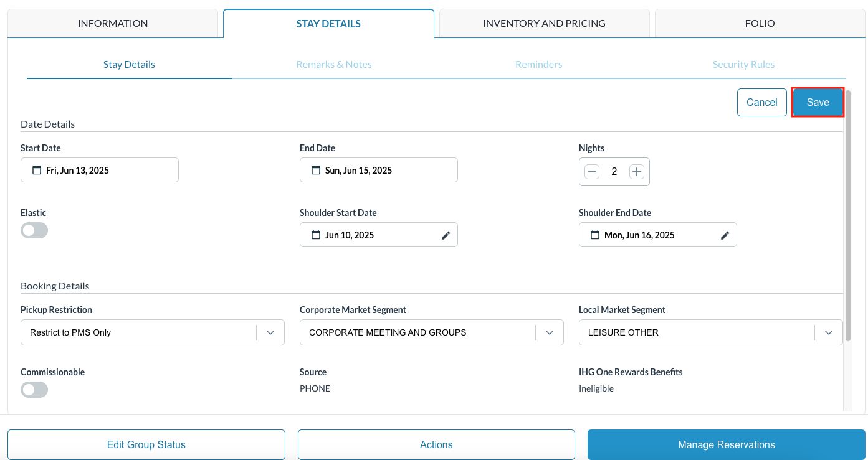
Task: Expand the Pickup Restriction dropdown
Action: pyautogui.click(x=270, y=332)
